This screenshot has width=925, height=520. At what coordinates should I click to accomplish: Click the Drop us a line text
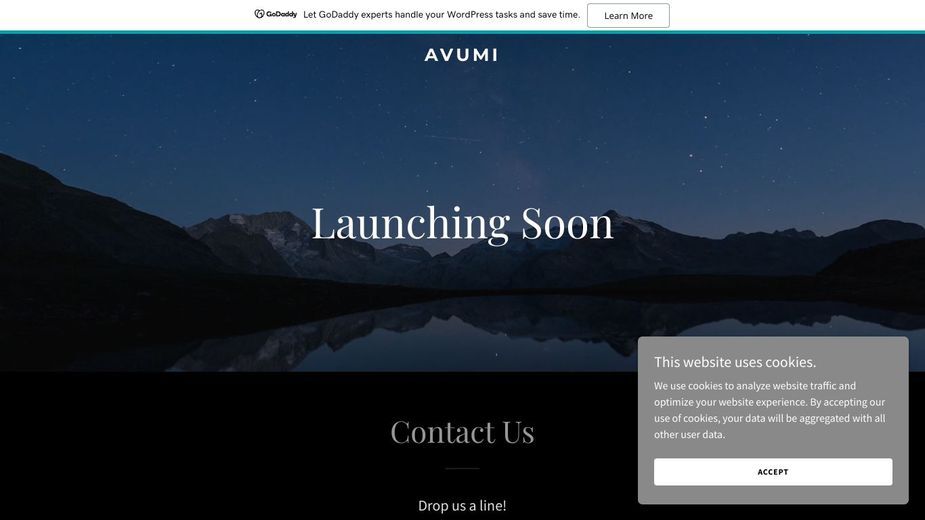pyautogui.click(x=462, y=505)
